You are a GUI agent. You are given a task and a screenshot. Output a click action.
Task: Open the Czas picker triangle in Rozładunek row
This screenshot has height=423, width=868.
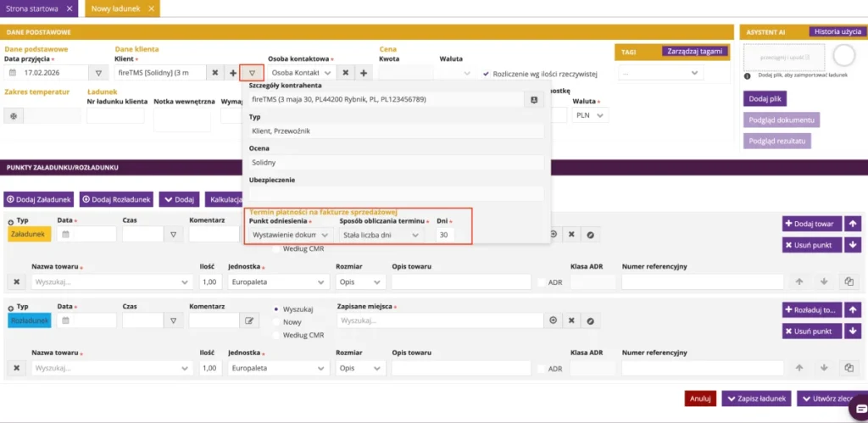point(173,320)
